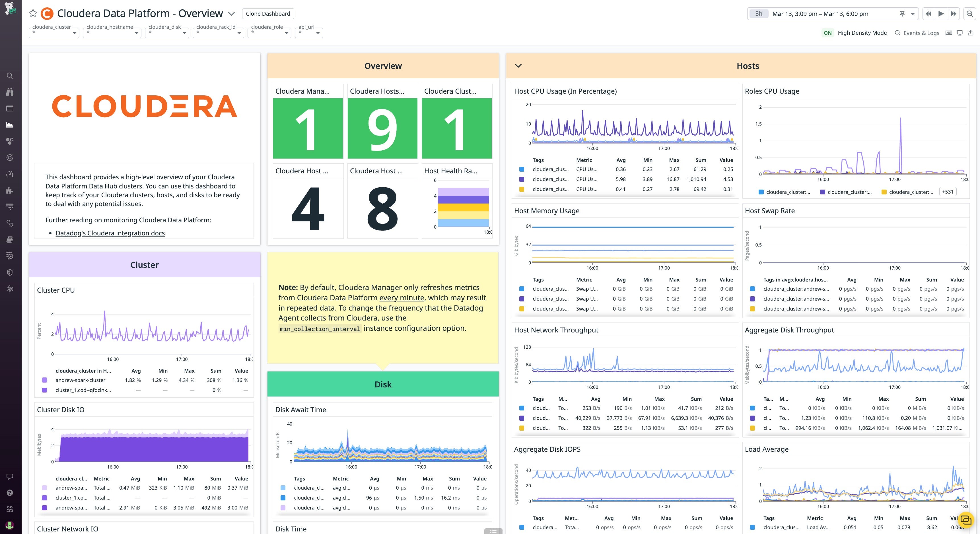Image resolution: width=980 pixels, height=534 pixels.
Task: Toggle High Density Mode off
Action: coord(828,33)
